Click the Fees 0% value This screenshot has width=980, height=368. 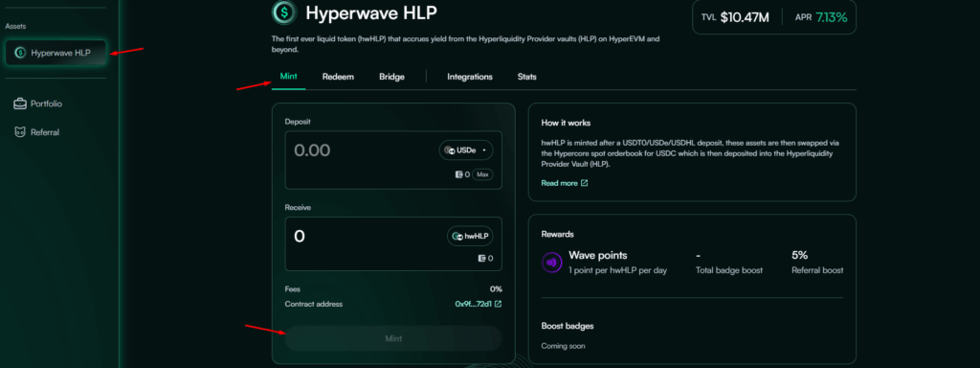coord(497,289)
